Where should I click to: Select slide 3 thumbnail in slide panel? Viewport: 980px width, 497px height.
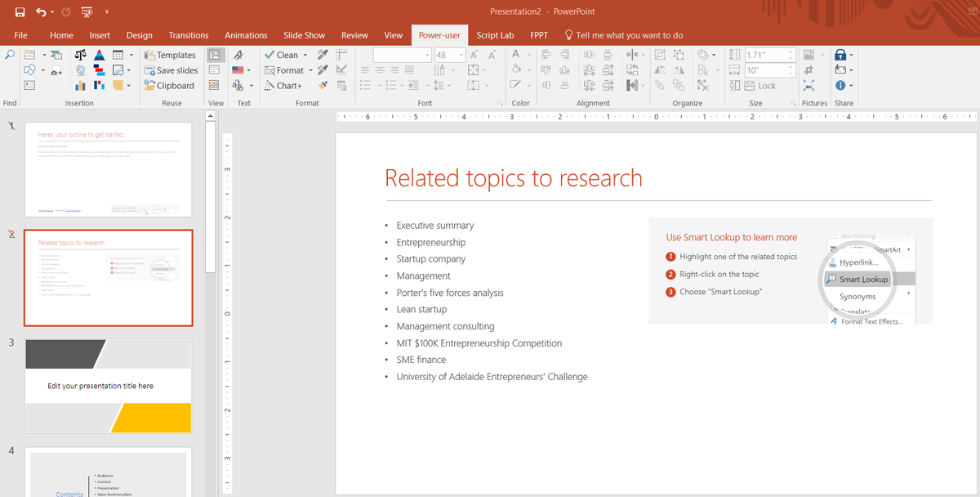click(109, 386)
